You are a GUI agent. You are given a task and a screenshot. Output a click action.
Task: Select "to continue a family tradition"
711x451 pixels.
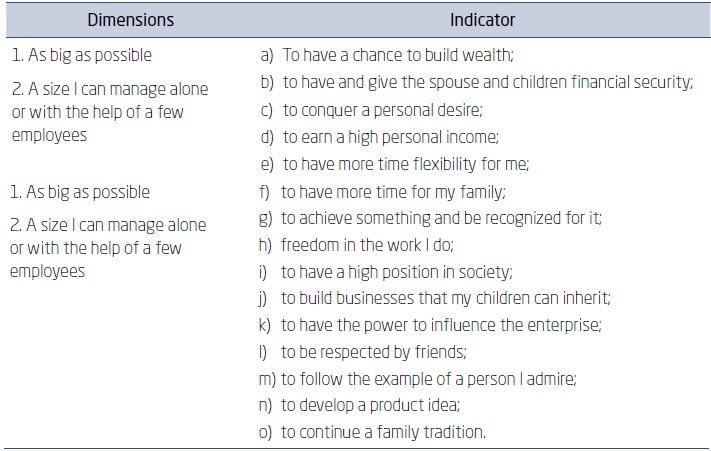(x=383, y=433)
